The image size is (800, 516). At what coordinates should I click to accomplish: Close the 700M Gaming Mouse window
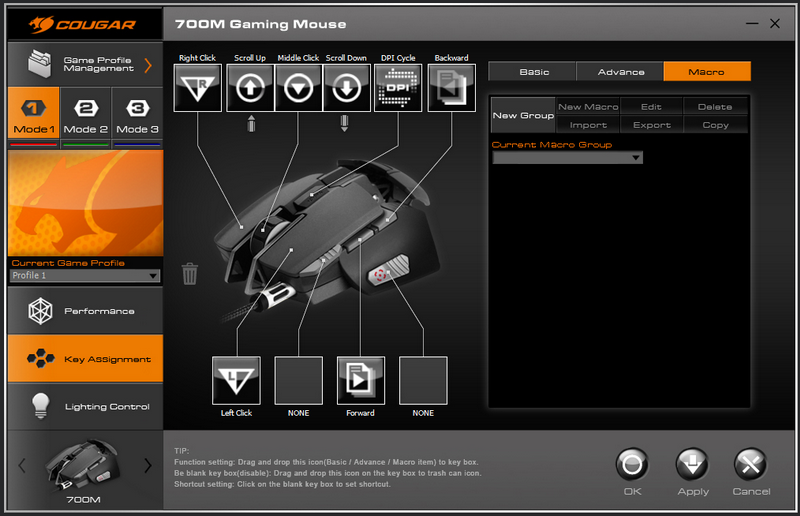coord(775,23)
